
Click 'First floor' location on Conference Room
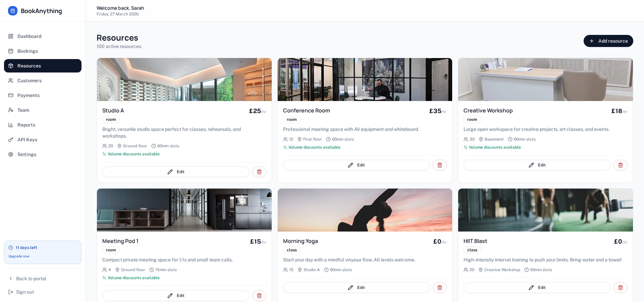312,139
